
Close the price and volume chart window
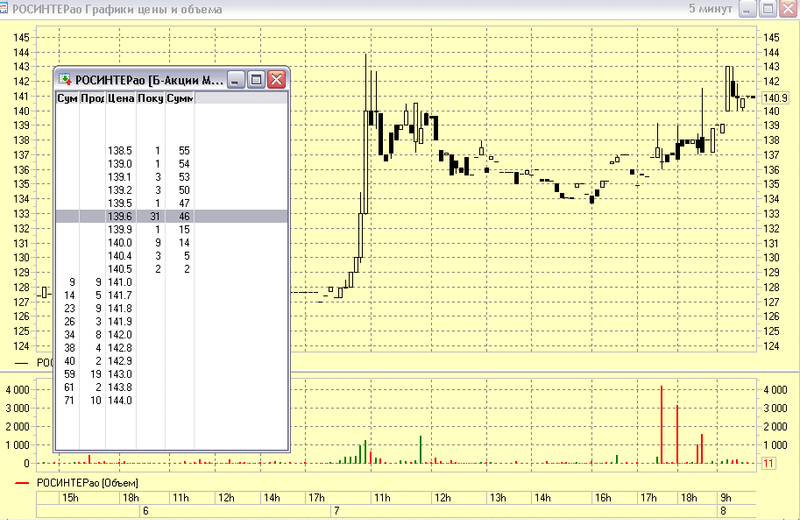(787, 8)
